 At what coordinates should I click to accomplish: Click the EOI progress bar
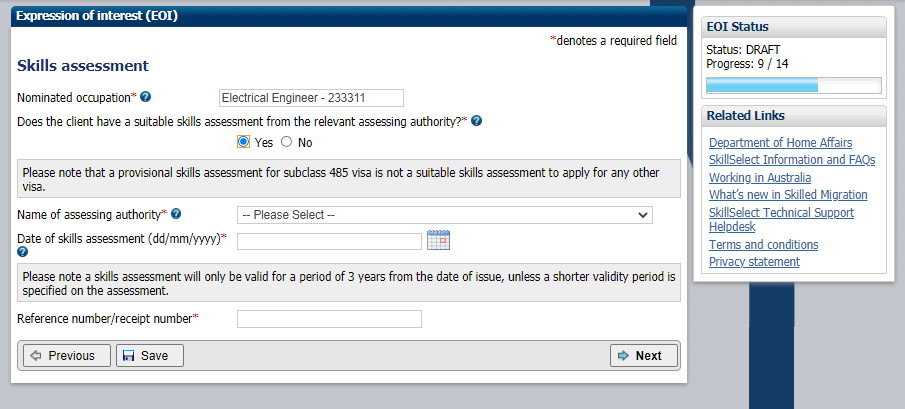pos(794,85)
